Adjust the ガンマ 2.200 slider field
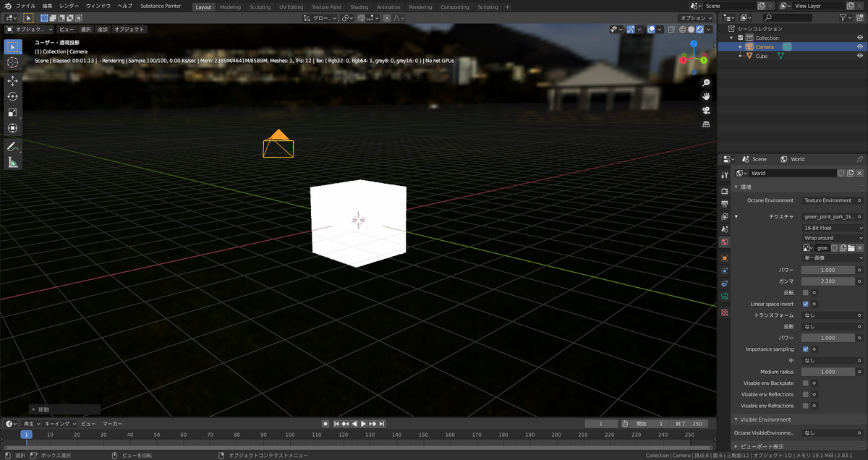 click(x=827, y=281)
